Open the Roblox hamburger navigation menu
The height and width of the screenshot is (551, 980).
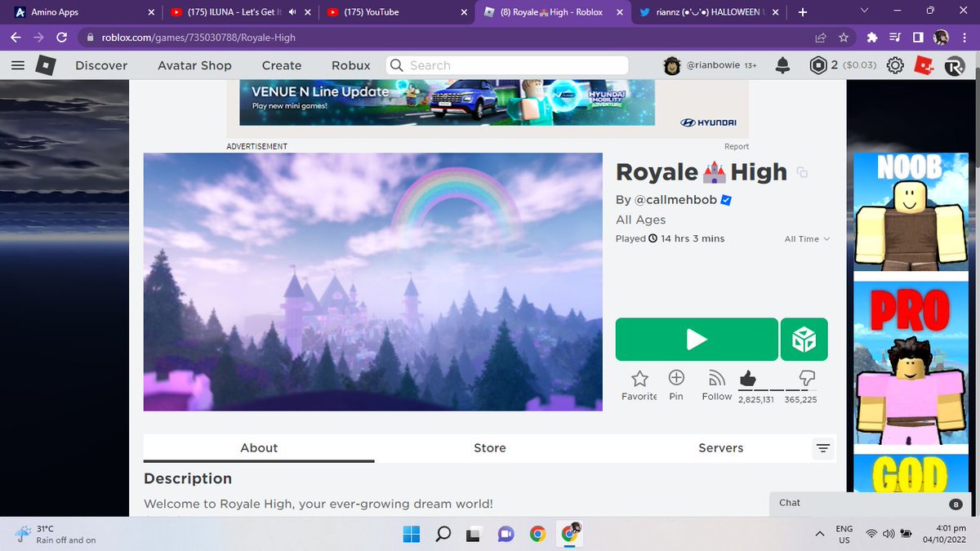[x=18, y=65]
